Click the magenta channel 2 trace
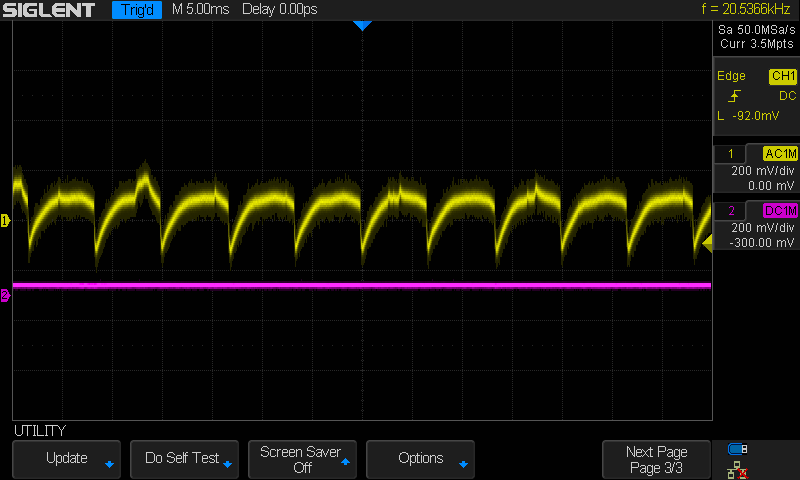The width and height of the screenshot is (800, 480). coord(360,285)
